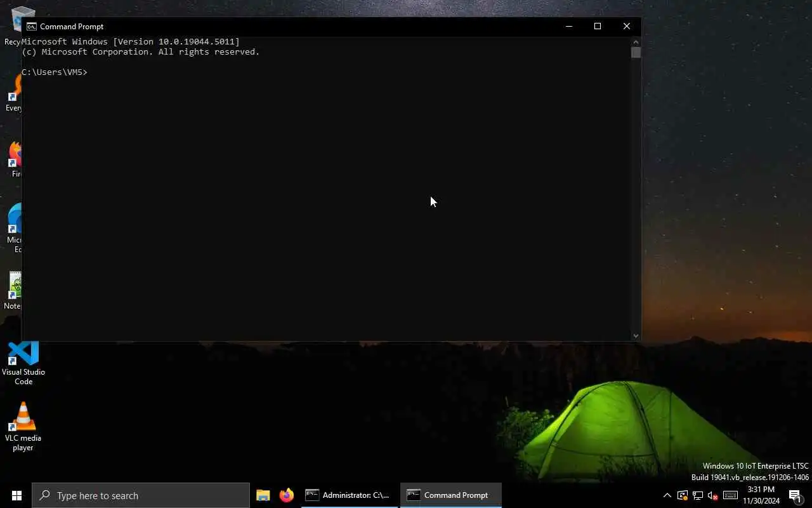Show hidden system tray icons

(667, 495)
